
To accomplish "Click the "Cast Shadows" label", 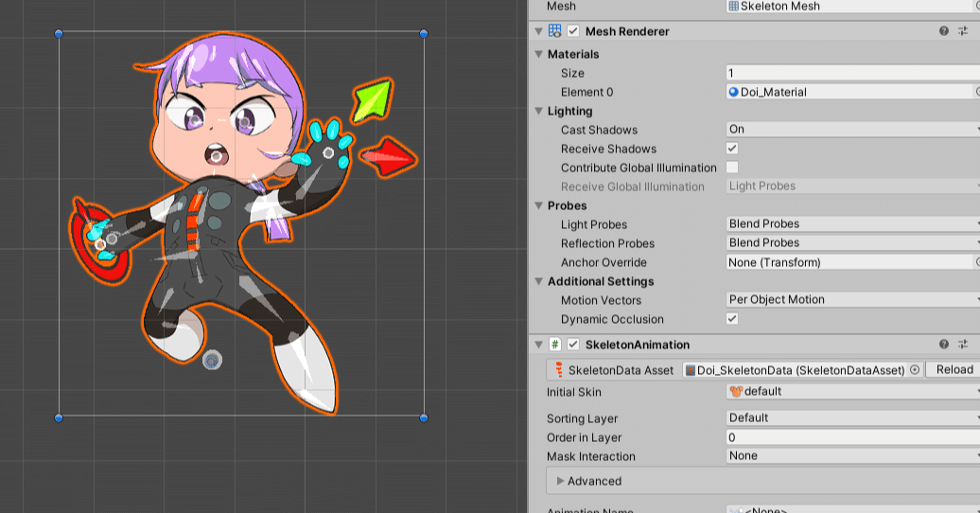I will 599,130.
